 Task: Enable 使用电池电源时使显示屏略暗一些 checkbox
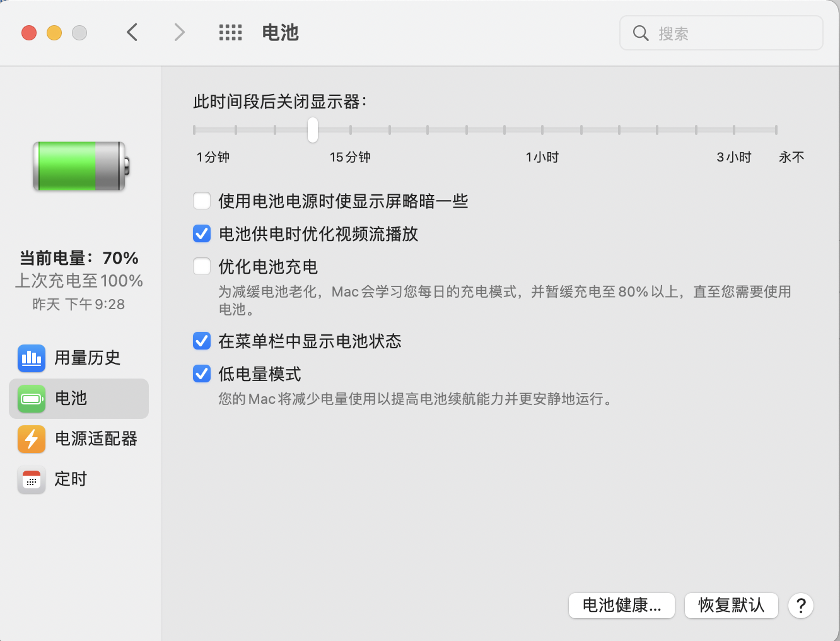(202, 201)
